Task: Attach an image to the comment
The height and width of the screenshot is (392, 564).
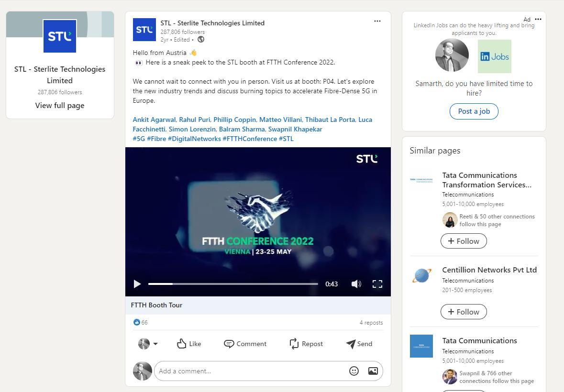Action: tap(373, 371)
